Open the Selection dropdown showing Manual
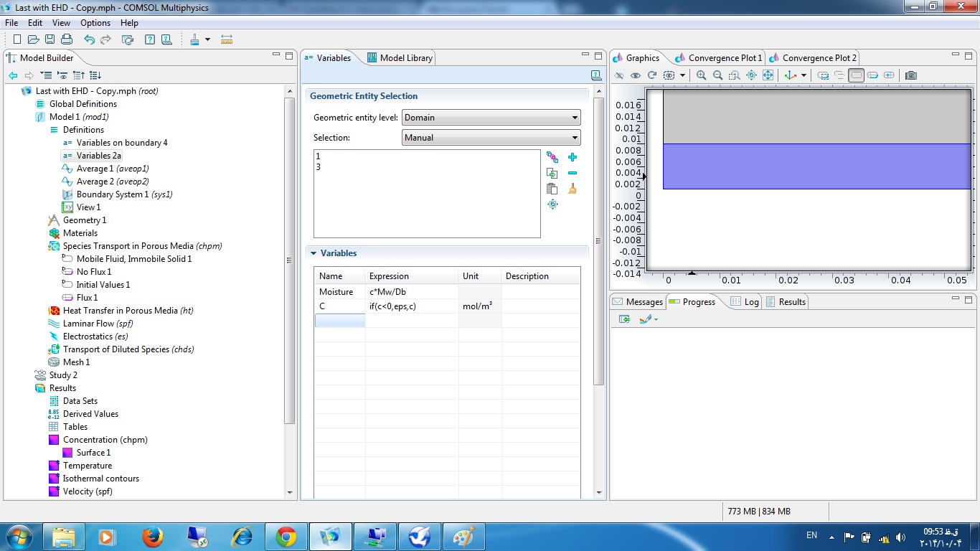Screen dimensions: 980x551 coord(491,138)
